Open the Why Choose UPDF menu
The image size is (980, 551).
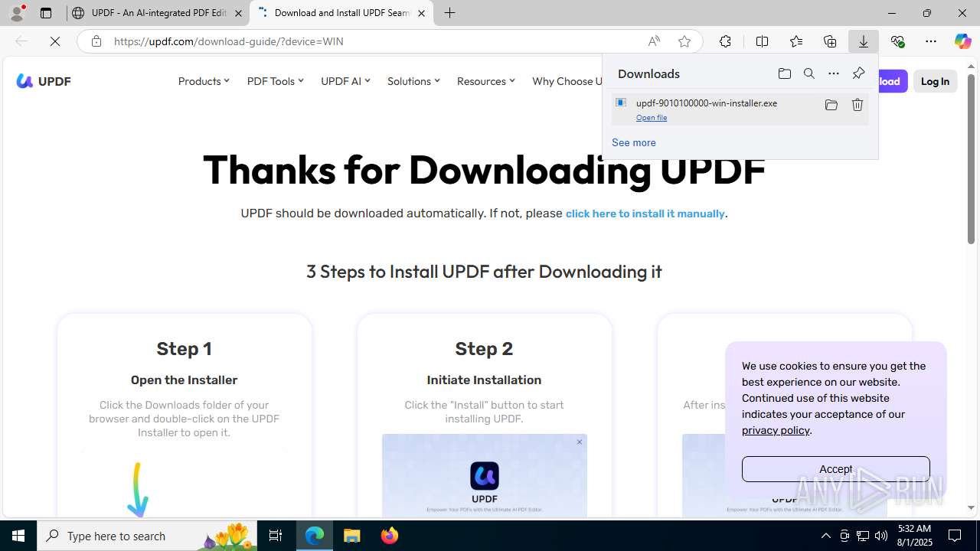coord(567,81)
